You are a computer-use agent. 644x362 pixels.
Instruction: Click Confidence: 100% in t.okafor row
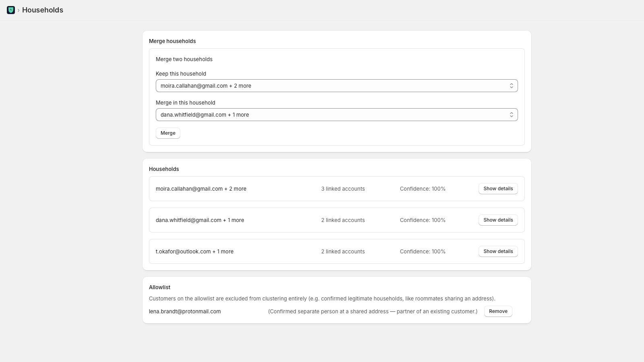423,251
